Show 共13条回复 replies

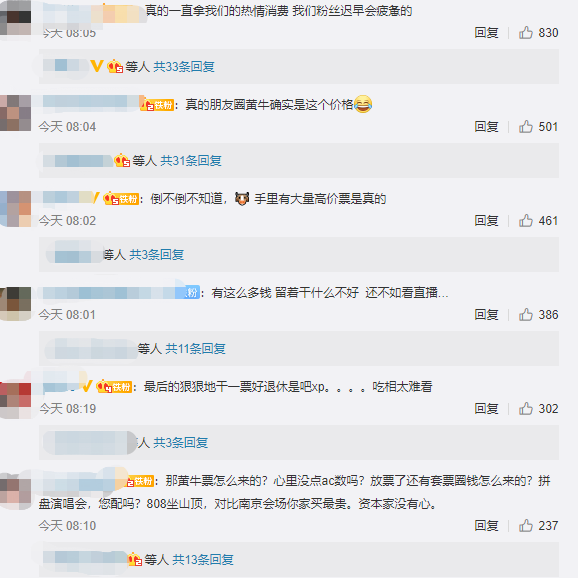coord(203,560)
